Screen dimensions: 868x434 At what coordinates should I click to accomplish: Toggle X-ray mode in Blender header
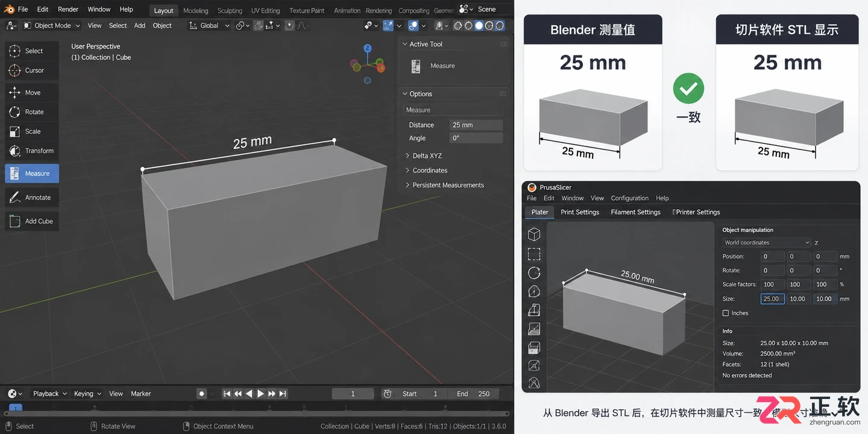tap(439, 25)
